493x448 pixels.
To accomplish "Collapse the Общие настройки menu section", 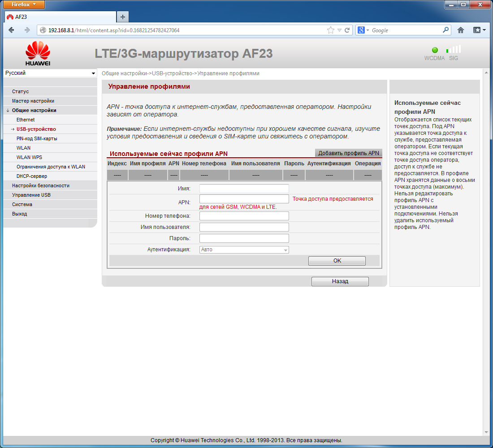I will [34, 110].
